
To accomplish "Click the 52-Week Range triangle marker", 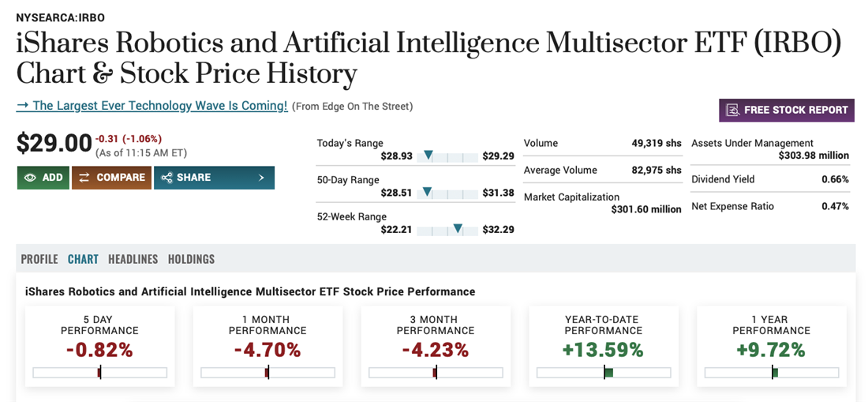I will coord(458,229).
